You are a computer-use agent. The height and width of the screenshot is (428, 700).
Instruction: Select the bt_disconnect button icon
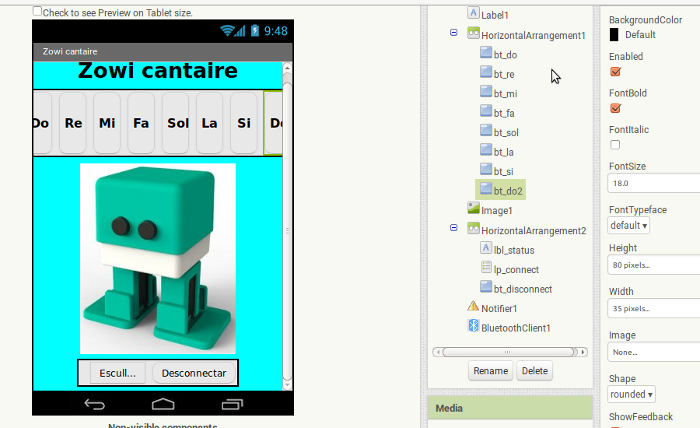[486, 288]
